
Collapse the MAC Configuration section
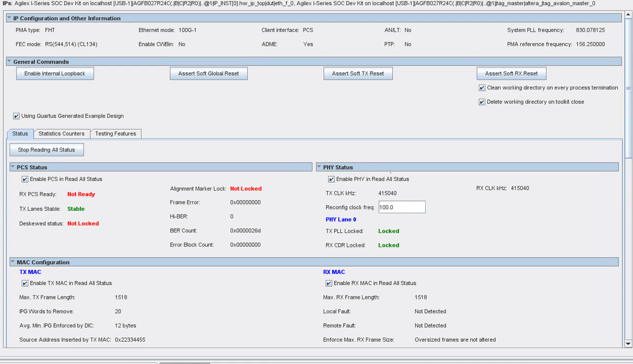(13, 262)
